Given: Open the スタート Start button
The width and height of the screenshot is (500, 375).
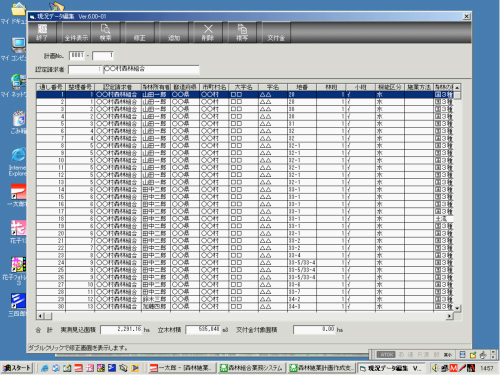Looking at the screenshot, I should [17, 368].
